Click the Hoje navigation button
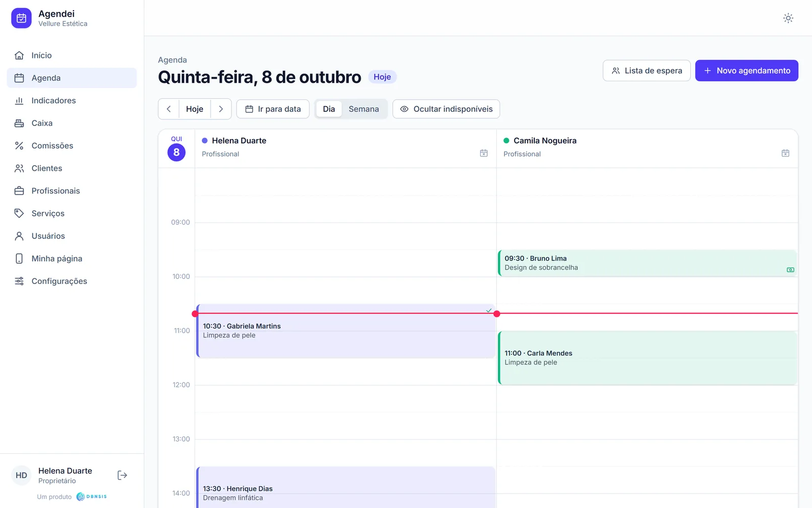 (194, 109)
